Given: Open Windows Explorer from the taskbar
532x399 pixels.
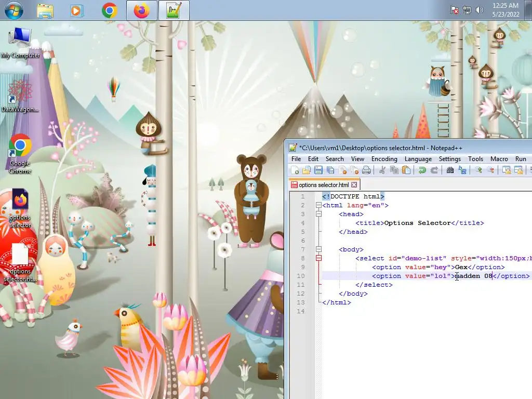Looking at the screenshot, I should 45,11.
